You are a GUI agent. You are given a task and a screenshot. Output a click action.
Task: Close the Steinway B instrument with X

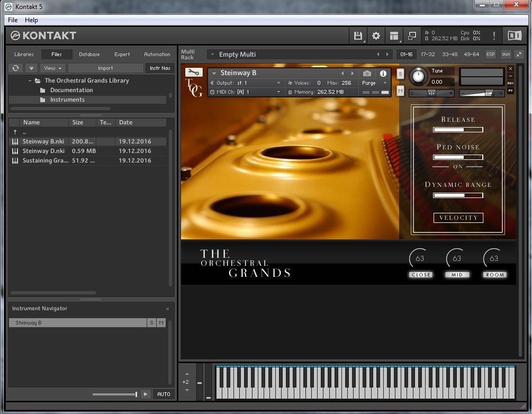tap(510, 68)
